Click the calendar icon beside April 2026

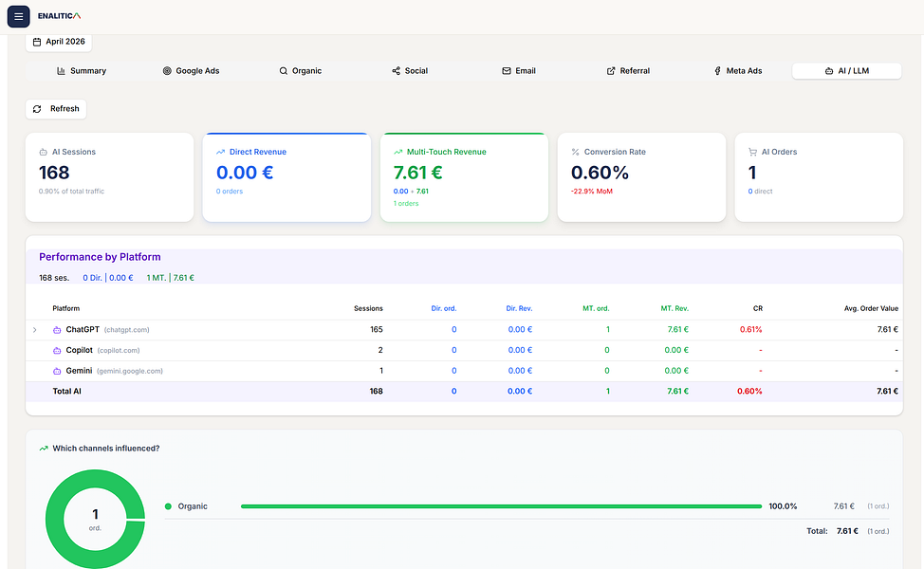click(x=37, y=42)
